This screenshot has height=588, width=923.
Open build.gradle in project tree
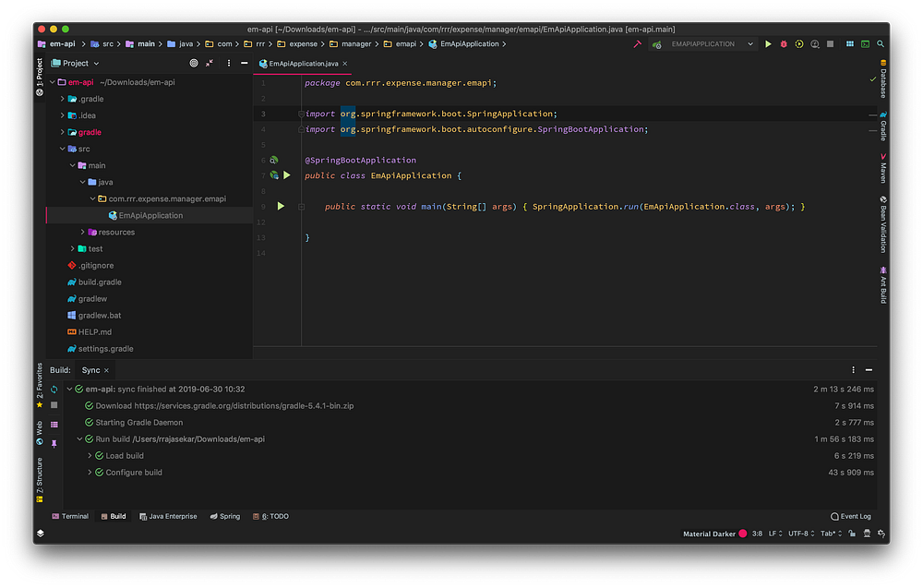pyautogui.click(x=100, y=282)
